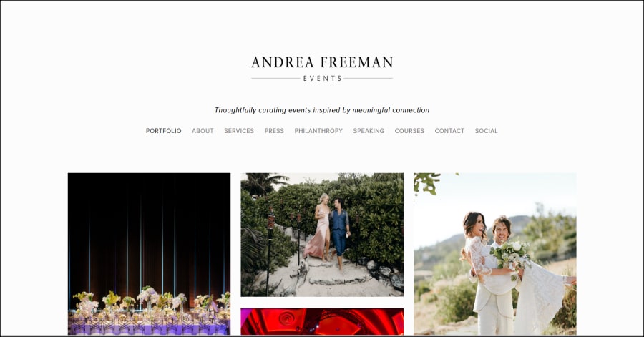This screenshot has width=644, height=337.
Task: Visit the Philanthropy page
Action: (x=318, y=131)
